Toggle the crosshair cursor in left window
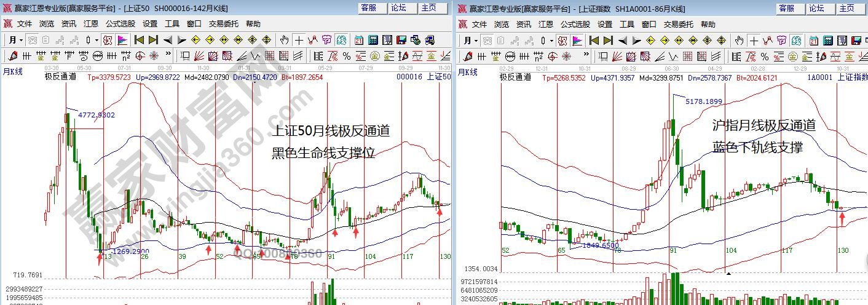The height and width of the screenshot is (305, 868). click(299, 40)
